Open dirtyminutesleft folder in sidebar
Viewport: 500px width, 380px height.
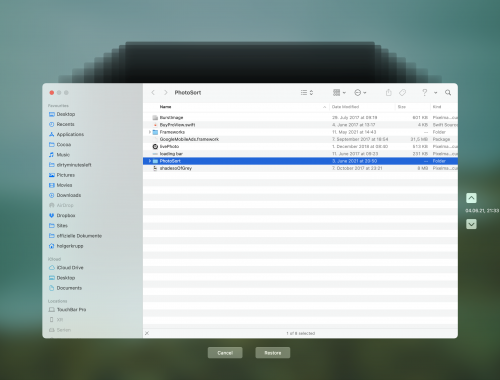click(x=74, y=165)
